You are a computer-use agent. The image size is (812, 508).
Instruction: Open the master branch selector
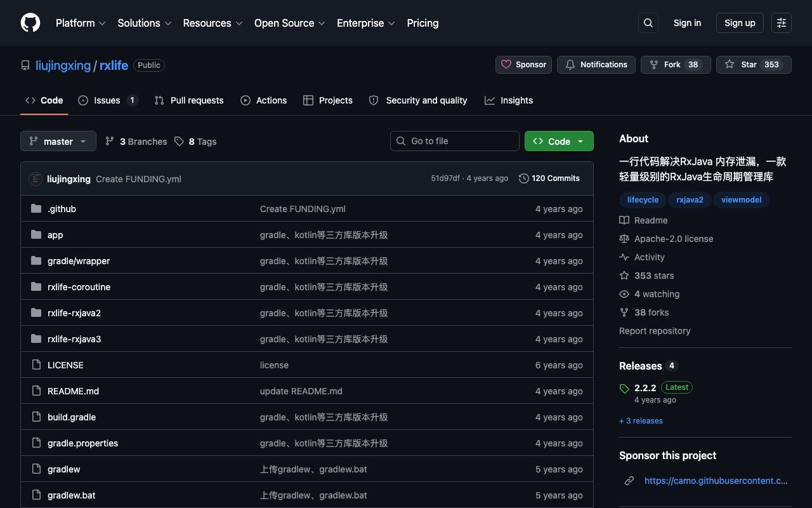click(58, 141)
